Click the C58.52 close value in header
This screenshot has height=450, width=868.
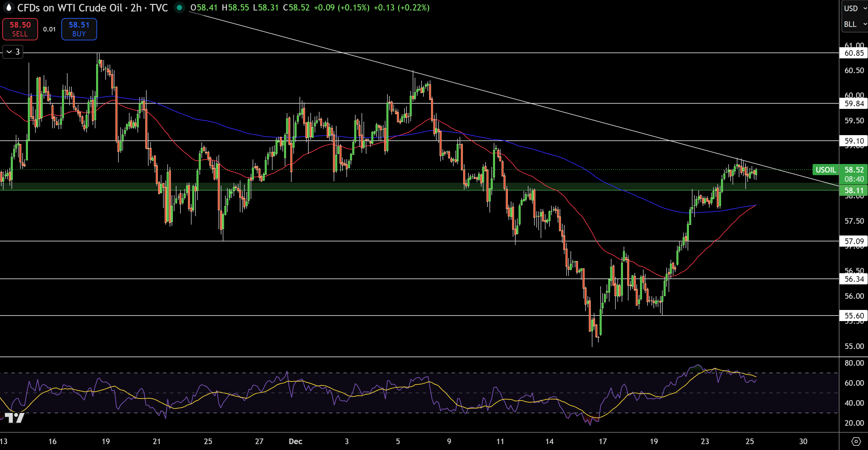[x=296, y=8]
